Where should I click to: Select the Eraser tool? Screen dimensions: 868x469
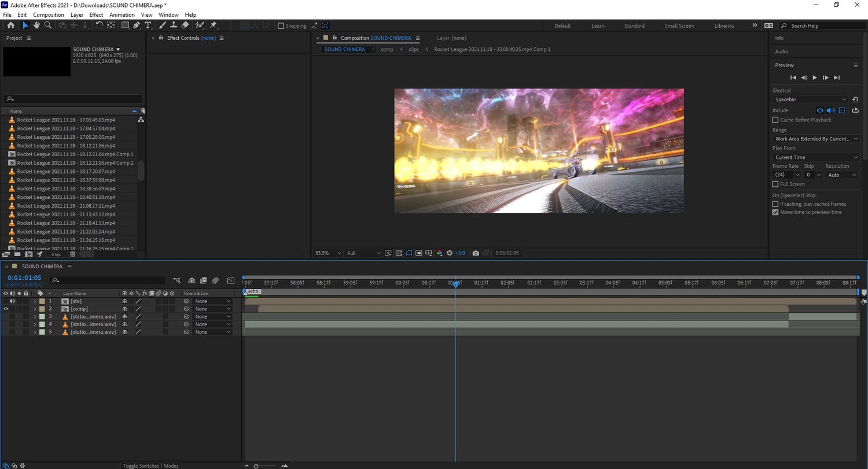(185, 25)
